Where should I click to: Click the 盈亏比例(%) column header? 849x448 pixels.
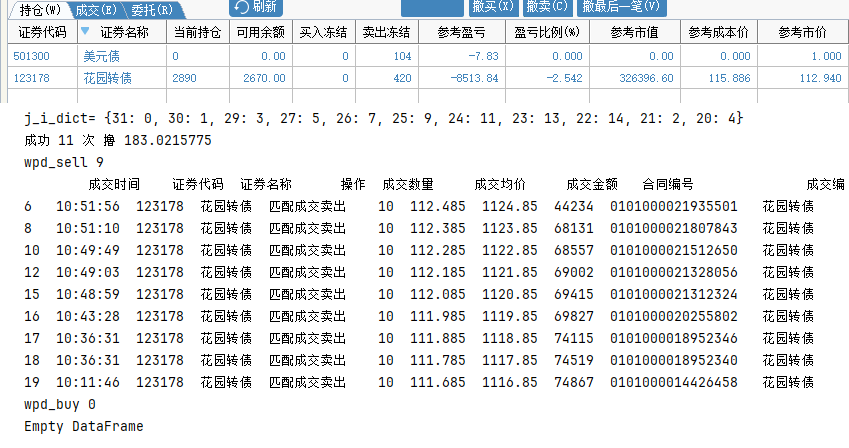[x=547, y=33]
